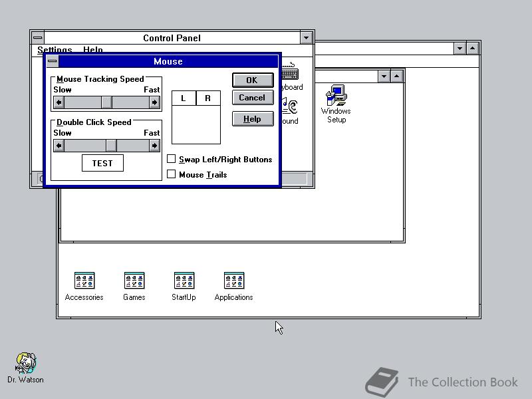Select the Keyboard icon in Control Panel
This screenshot has width=532, height=399.
point(291,76)
